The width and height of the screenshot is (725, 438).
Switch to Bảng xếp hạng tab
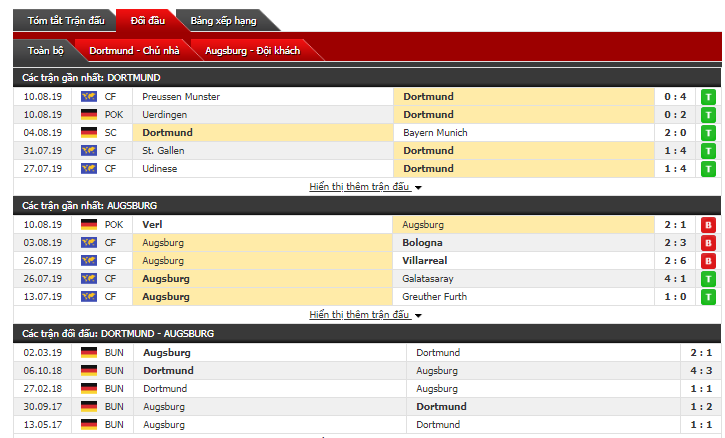(x=223, y=21)
